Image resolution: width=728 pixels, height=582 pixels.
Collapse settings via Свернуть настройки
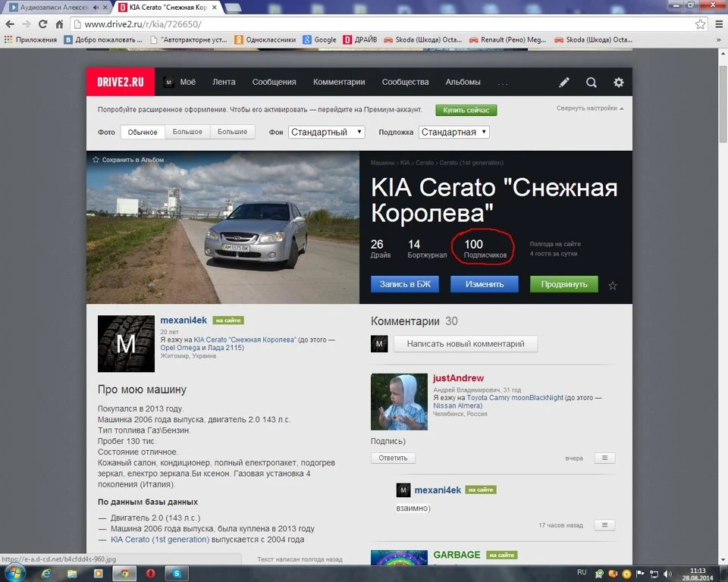(x=590, y=108)
